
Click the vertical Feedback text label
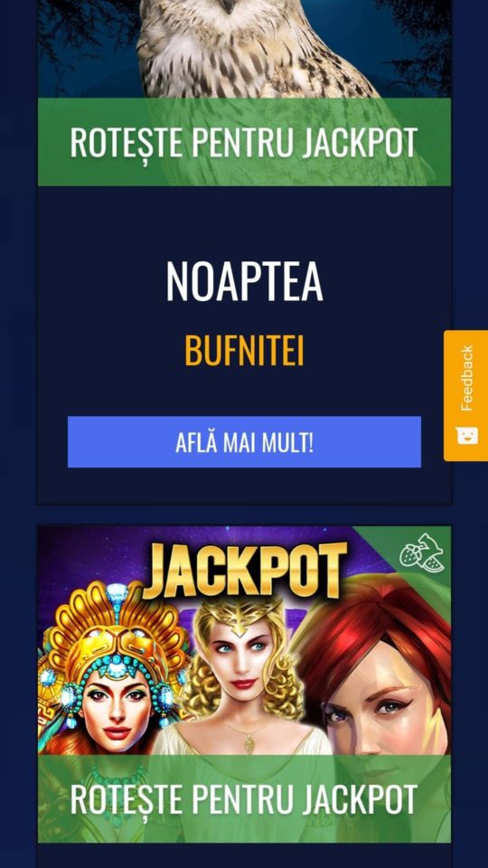[x=467, y=378]
